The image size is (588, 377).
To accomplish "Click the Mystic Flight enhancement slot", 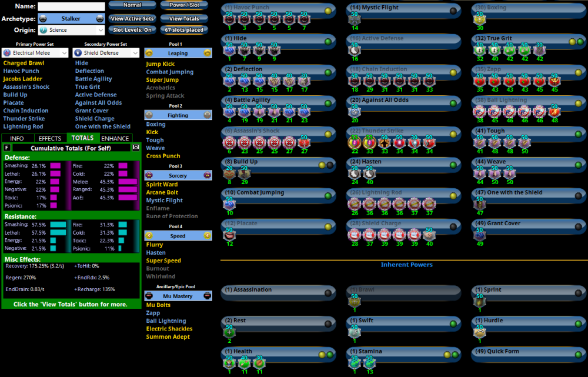I will pos(355,20).
